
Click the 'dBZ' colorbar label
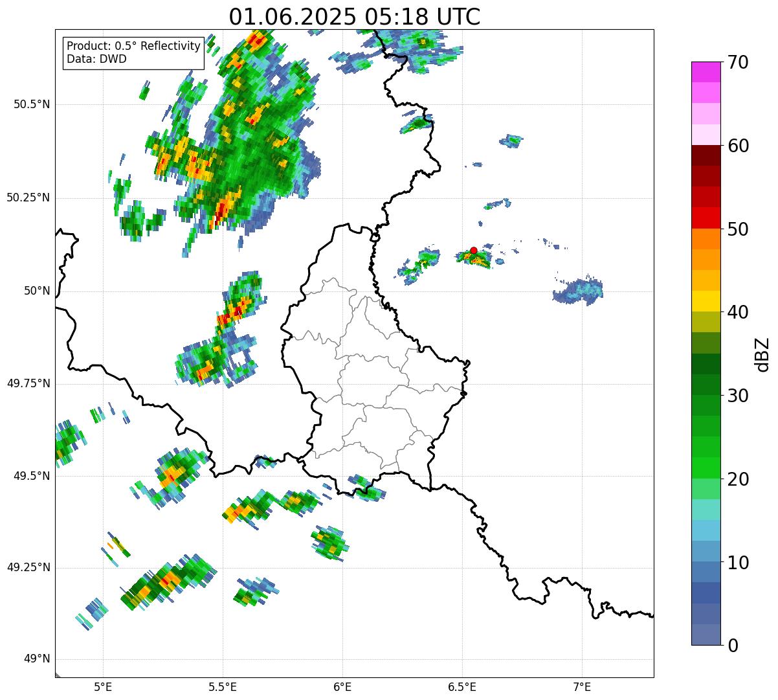[x=762, y=354]
